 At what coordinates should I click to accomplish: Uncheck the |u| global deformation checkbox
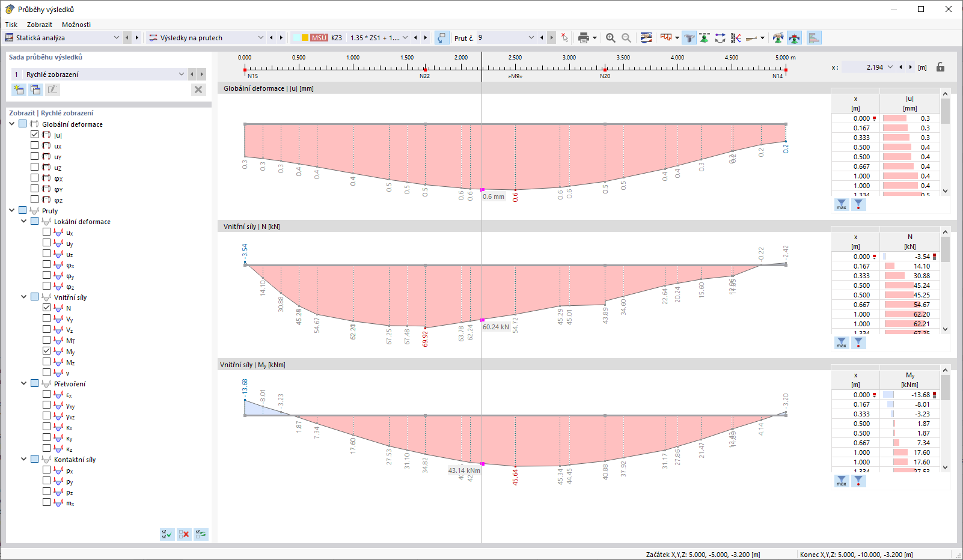[x=35, y=135]
